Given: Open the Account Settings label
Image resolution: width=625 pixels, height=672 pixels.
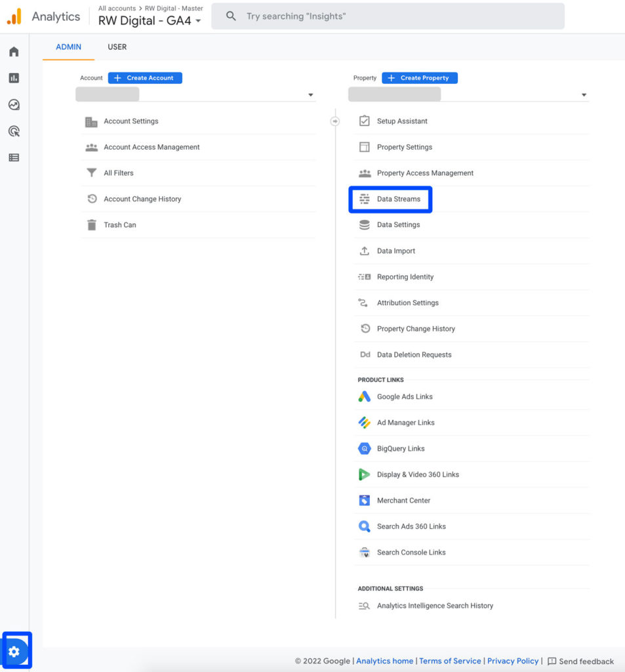Looking at the screenshot, I should click(x=131, y=121).
